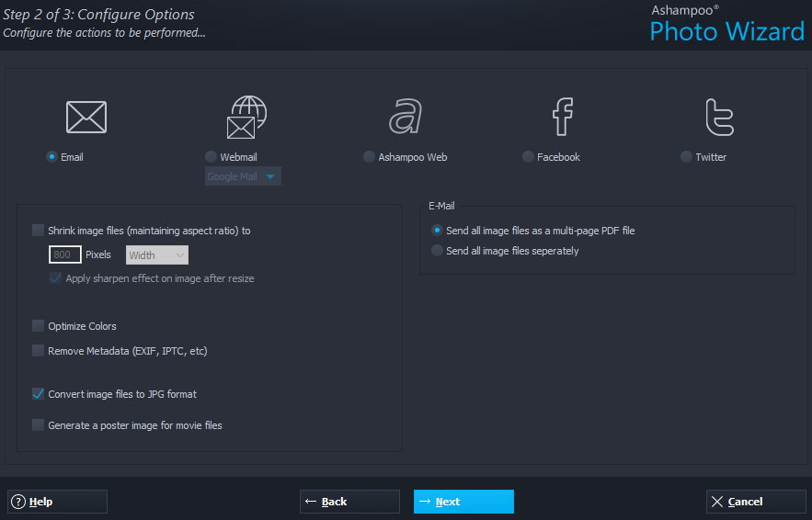Screen dimensions: 812x520
Task: Click the Facebook logo icon
Action: 562,117
